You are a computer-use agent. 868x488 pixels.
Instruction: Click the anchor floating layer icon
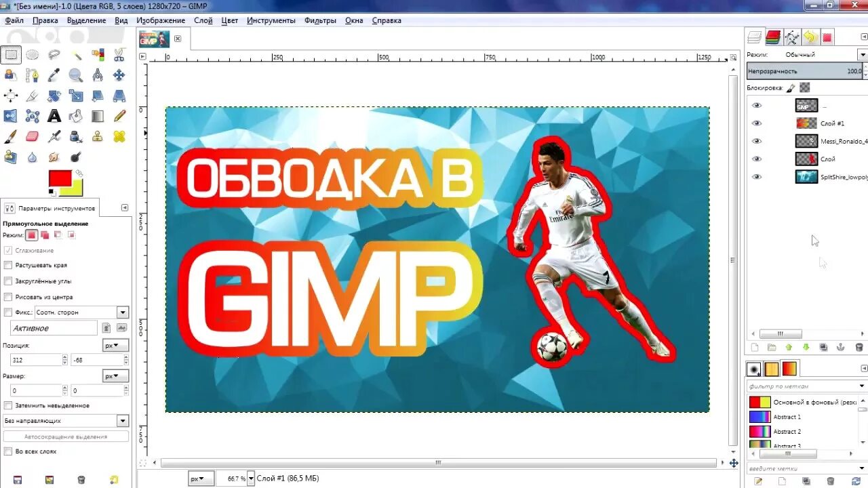[841, 347]
